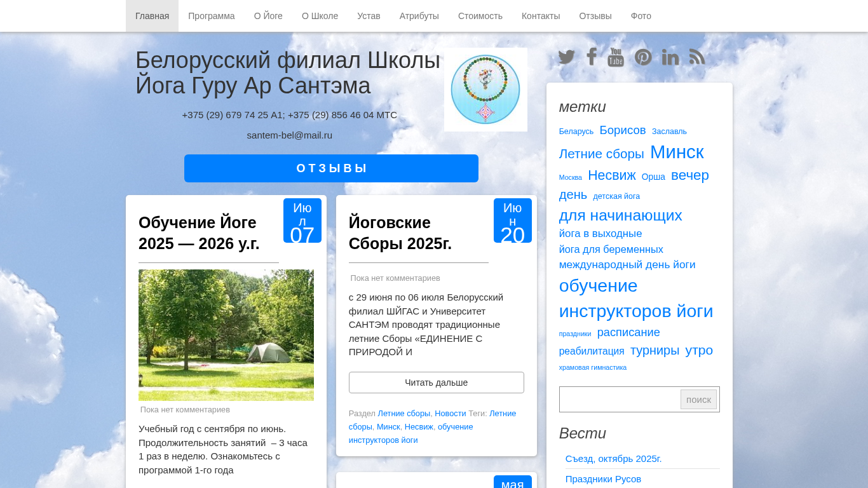The image size is (868, 488).
Task: Open the Съезд, октябрь 2025г. link
Action: (613, 459)
